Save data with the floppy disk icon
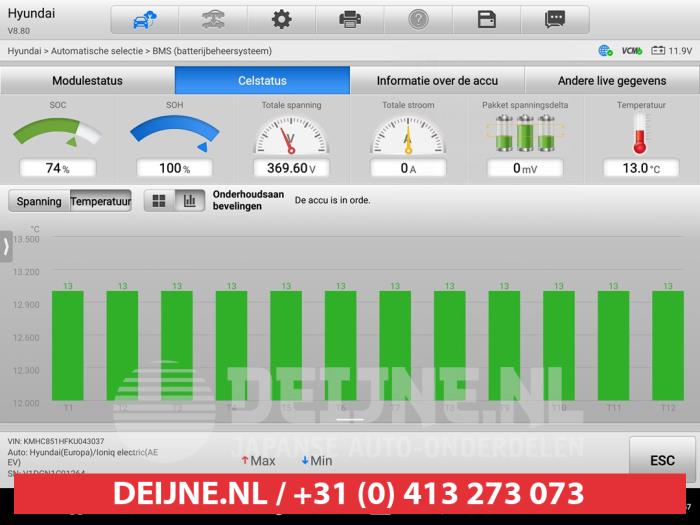 pyautogui.click(x=487, y=19)
